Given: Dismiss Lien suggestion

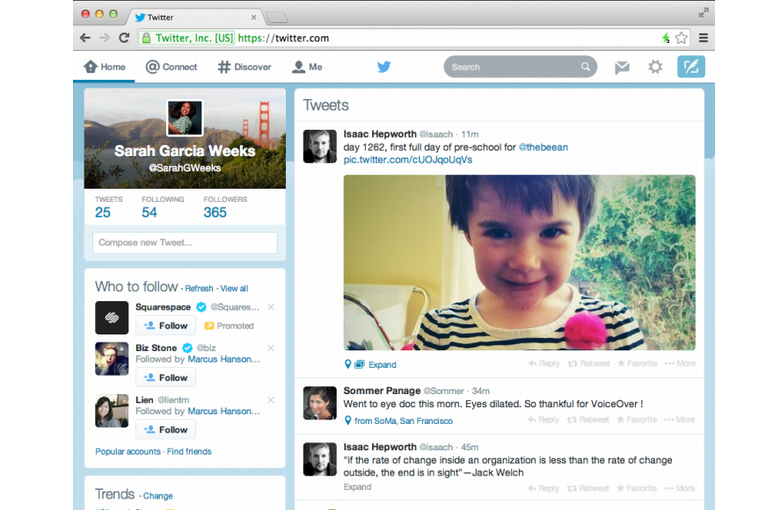Looking at the screenshot, I should click(271, 400).
